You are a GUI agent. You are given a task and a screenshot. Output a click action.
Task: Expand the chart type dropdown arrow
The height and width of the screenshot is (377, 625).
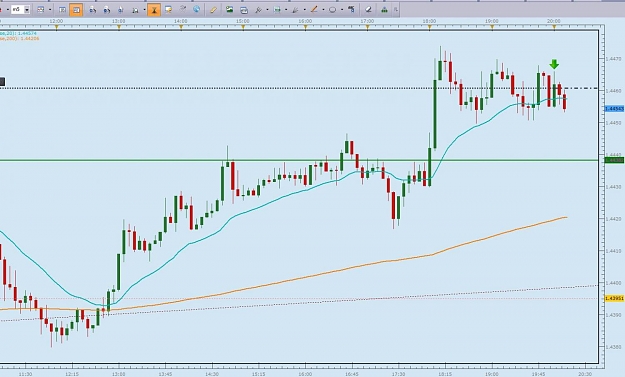tap(50, 10)
